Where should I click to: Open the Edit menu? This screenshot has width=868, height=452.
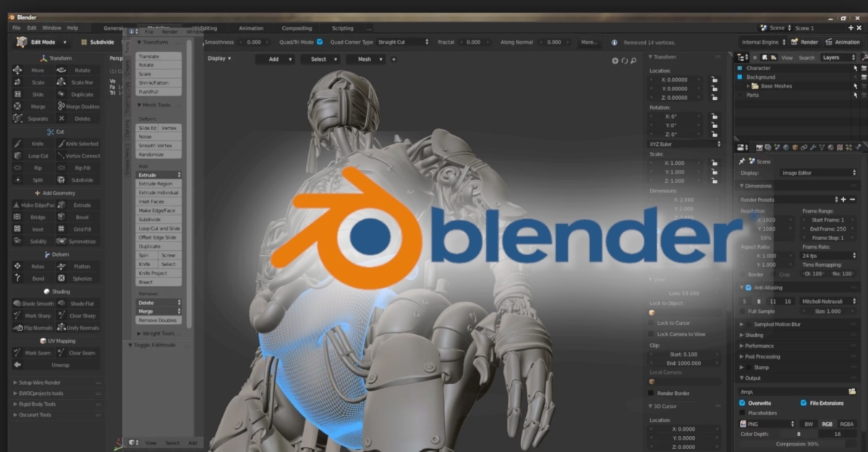coord(32,27)
